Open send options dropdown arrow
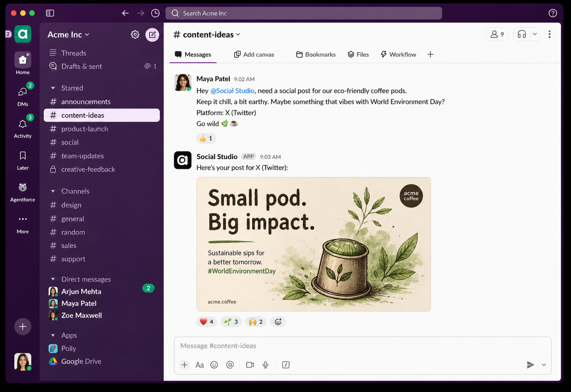This screenshot has height=392, width=571. click(544, 365)
